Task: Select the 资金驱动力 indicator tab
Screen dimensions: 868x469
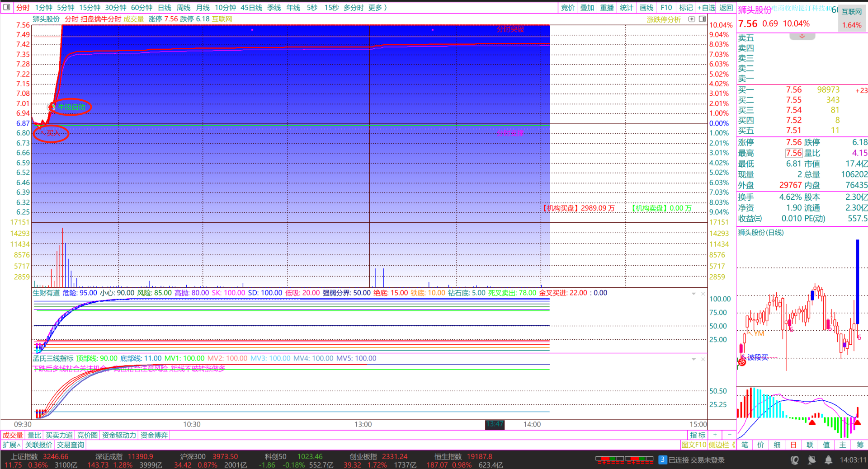Action: [119, 435]
